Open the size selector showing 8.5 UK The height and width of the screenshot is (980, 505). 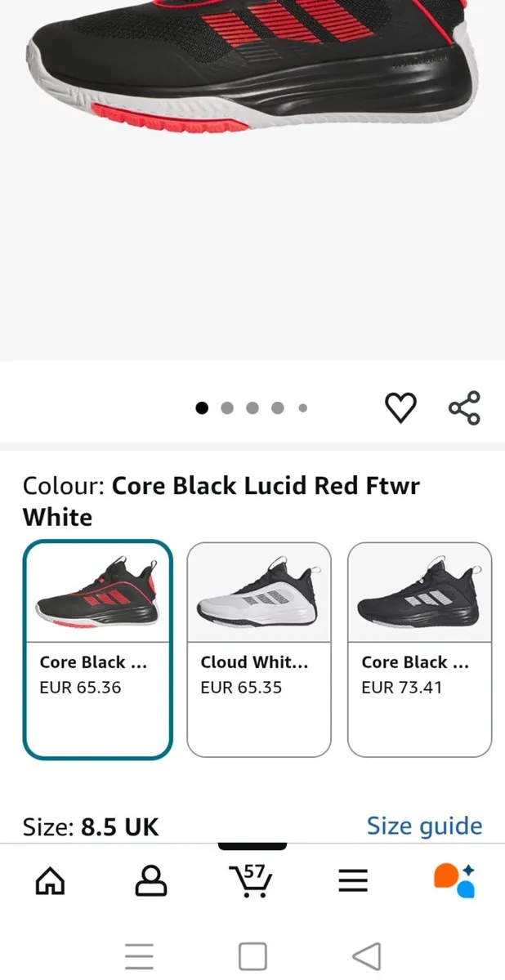pyautogui.click(x=92, y=826)
